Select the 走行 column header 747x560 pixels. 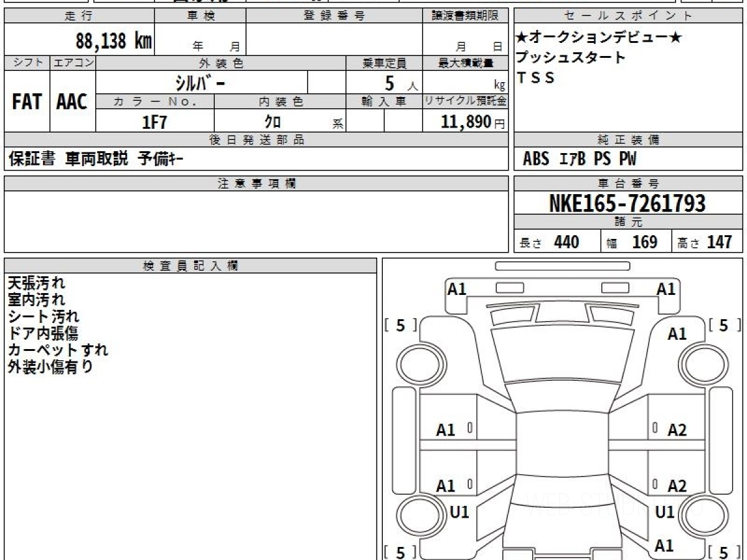79,16
